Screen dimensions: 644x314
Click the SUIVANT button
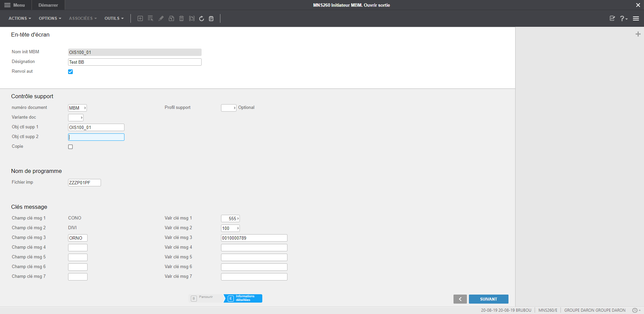tap(488, 299)
